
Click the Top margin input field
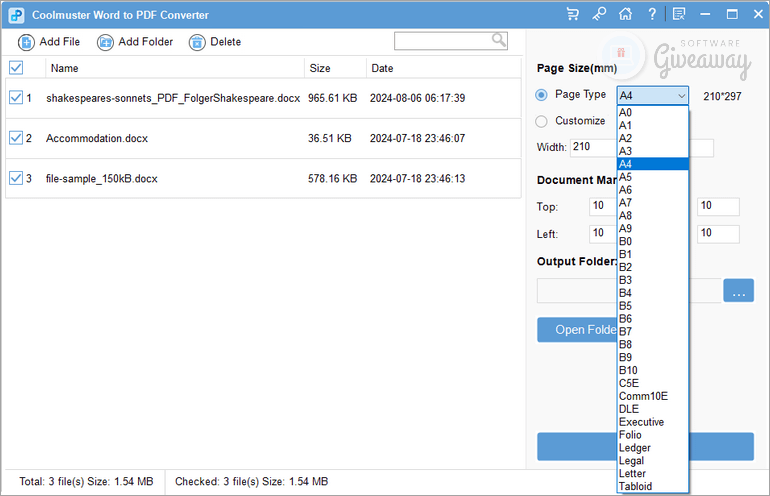click(603, 207)
